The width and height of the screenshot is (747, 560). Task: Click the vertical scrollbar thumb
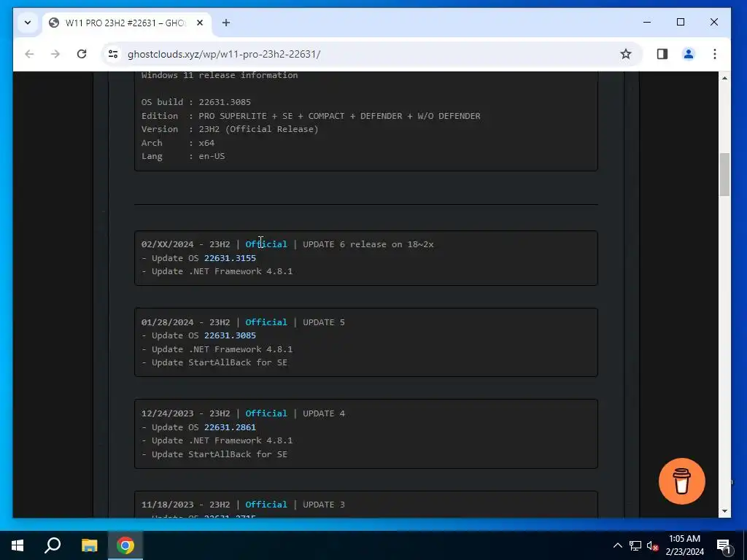[x=724, y=174]
